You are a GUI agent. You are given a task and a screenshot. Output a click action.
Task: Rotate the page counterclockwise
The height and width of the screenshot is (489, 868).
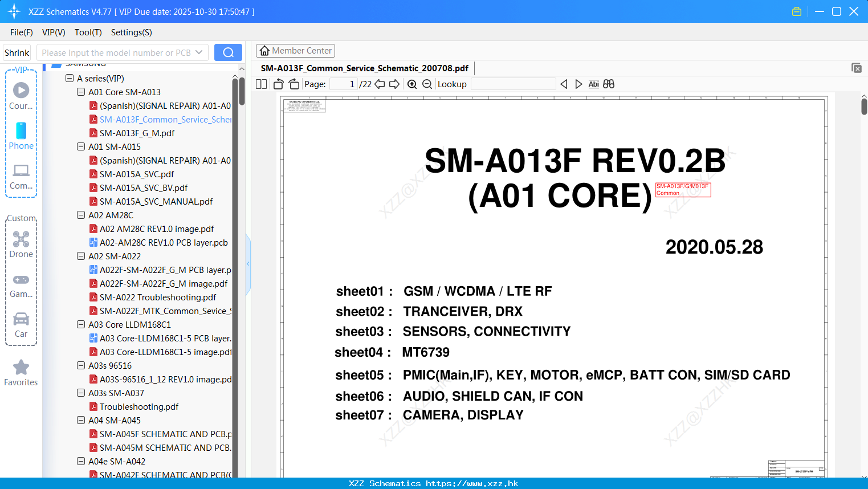(278, 84)
